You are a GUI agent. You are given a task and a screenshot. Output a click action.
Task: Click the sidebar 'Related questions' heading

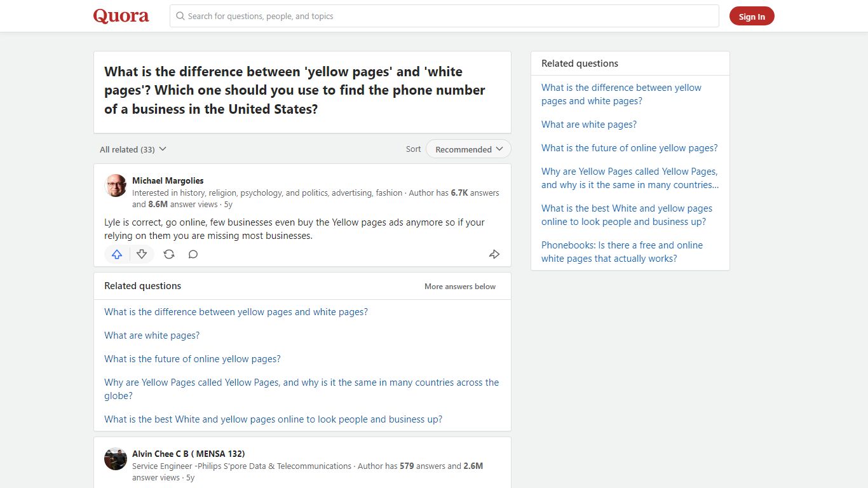click(580, 64)
